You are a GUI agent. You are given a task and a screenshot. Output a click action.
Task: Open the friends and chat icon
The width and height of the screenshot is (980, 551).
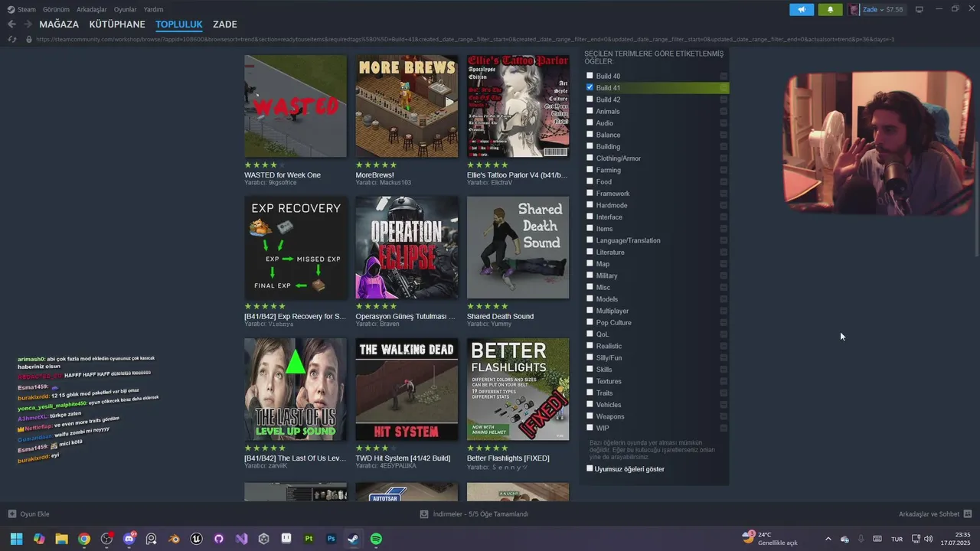click(x=968, y=514)
